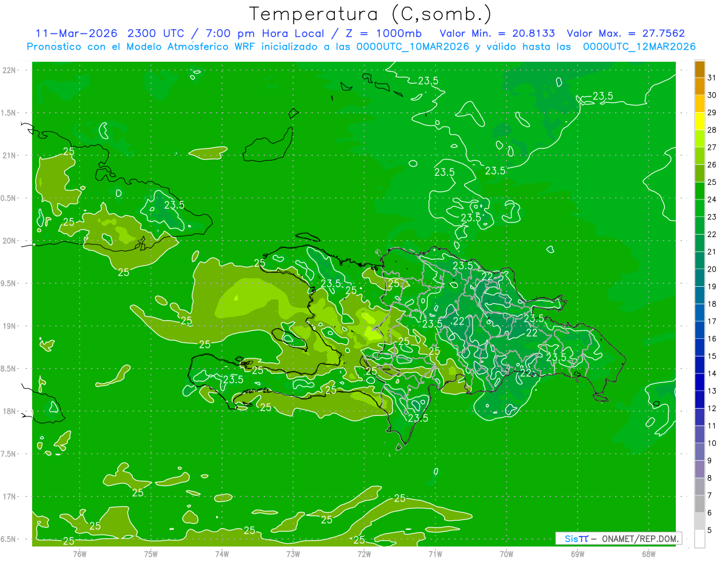Click the orange colorbar swatch above 31
This screenshot has width=728, height=562.
click(x=699, y=69)
